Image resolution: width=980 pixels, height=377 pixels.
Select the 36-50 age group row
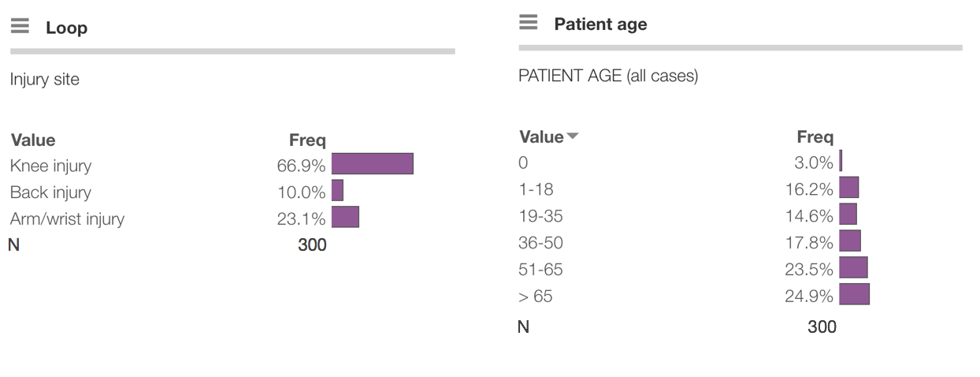pyautogui.click(x=540, y=242)
